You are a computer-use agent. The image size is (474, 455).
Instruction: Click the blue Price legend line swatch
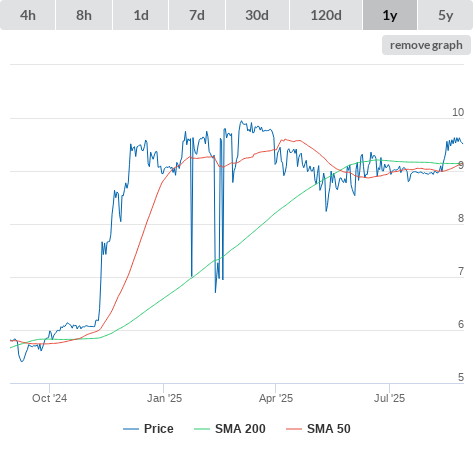coord(131,429)
